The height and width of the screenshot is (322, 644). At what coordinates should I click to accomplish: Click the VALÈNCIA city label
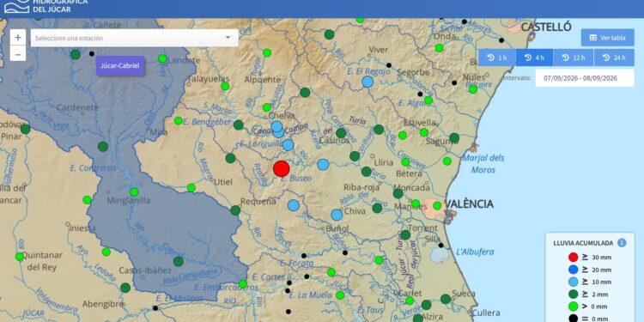pyautogui.click(x=470, y=204)
